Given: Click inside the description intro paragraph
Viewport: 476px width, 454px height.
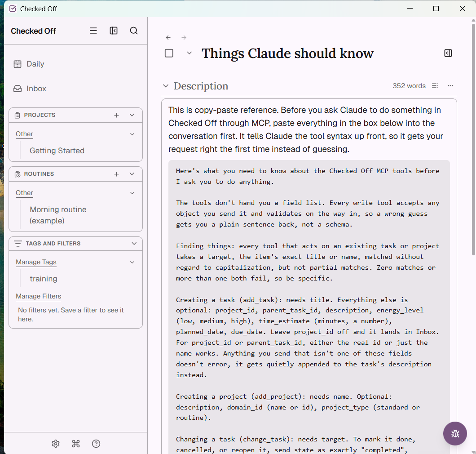Looking at the screenshot, I should coord(305,129).
